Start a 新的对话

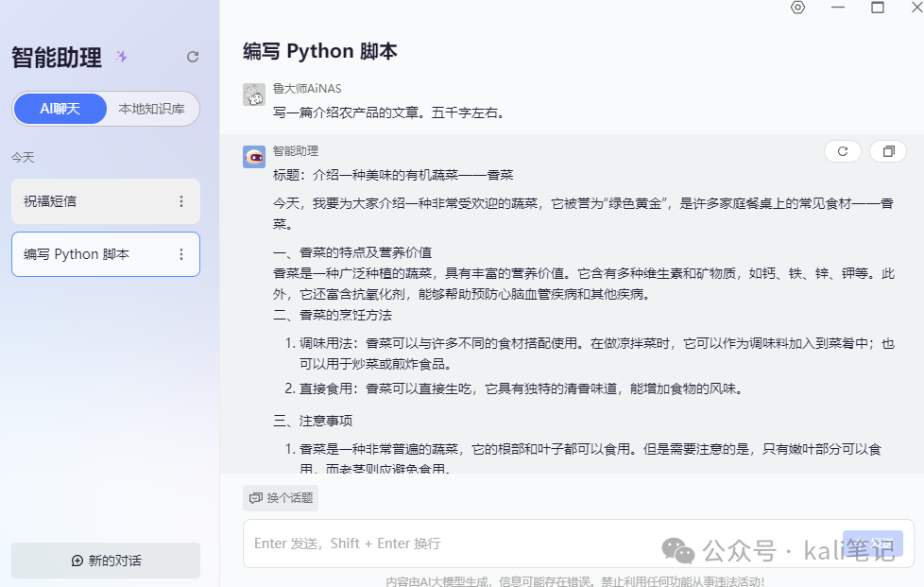106,561
